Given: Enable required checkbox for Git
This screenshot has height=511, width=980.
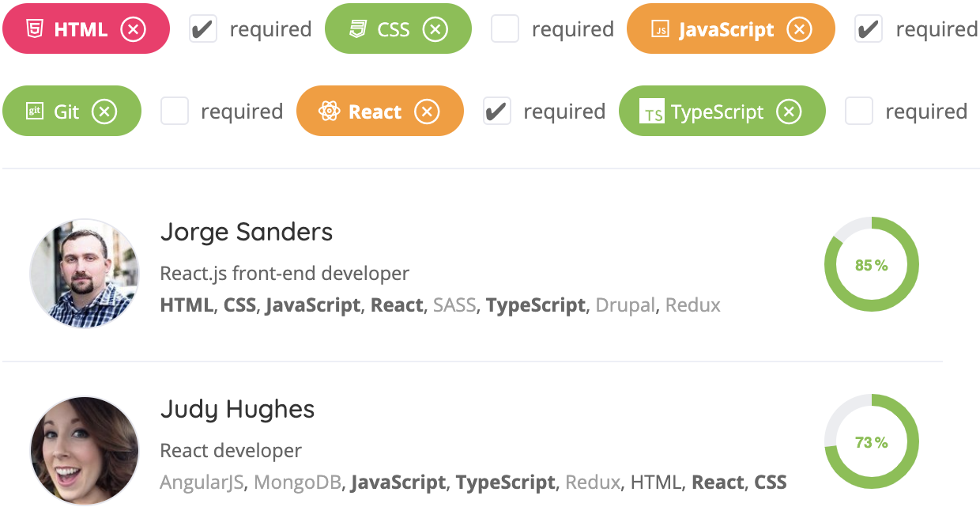Looking at the screenshot, I should tap(175, 112).
